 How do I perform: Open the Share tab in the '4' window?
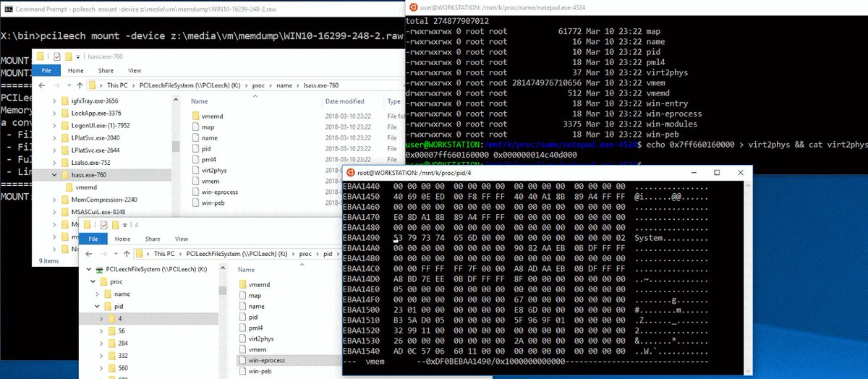click(153, 239)
